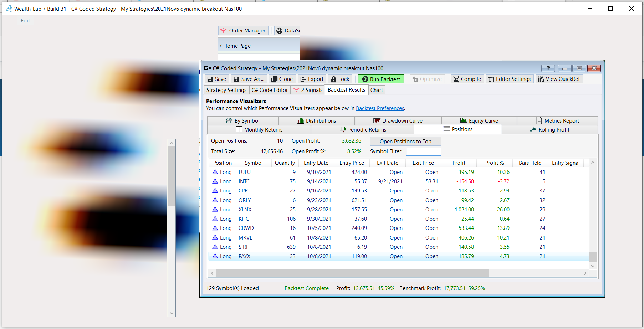Lock the strategy
Image resolution: width=644 pixels, height=329 pixels.
coord(340,79)
